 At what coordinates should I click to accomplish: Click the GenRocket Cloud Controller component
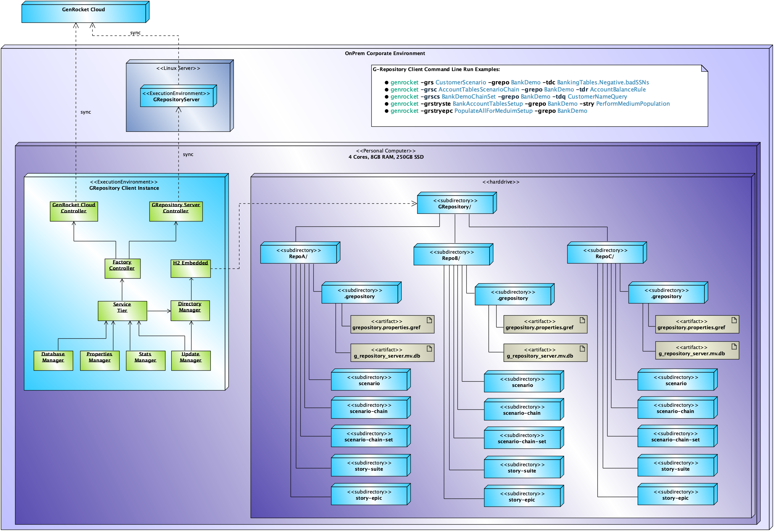click(x=74, y=212)
